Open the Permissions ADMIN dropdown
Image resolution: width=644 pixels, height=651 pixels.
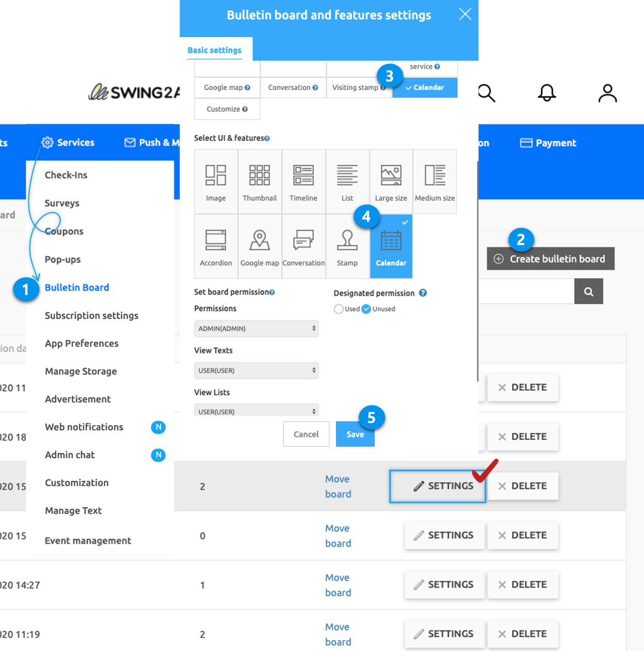(256, 329)
